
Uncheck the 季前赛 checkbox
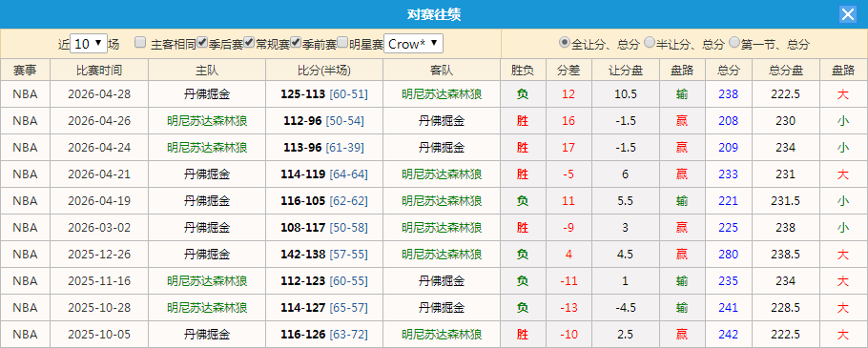click(x=296, y=43)
